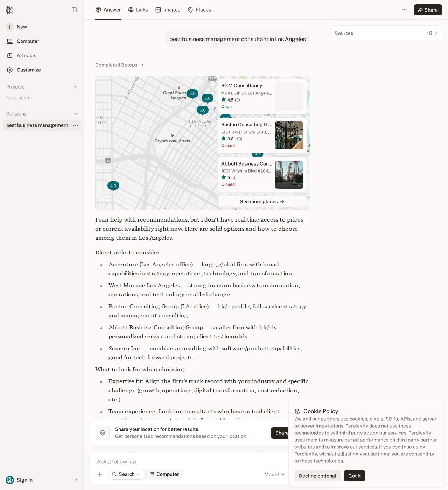Click the Ask a follow-up input field
Screen dimensions: 448x490
pos(189,462)
